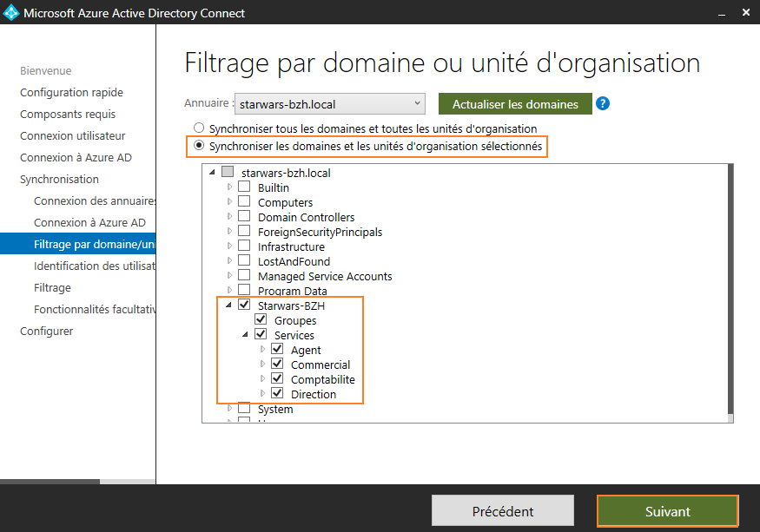Go to Bienvenue step in sidebar
This screenshot has width=760, height=532.
pos(45,71)
